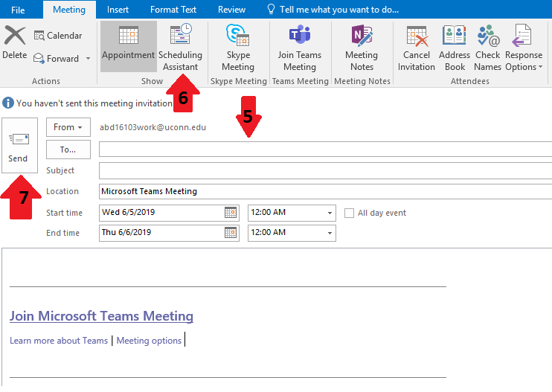This screenshot has width=552, height=392.
Task: Click the Subject text field
Action: point(325,170)
